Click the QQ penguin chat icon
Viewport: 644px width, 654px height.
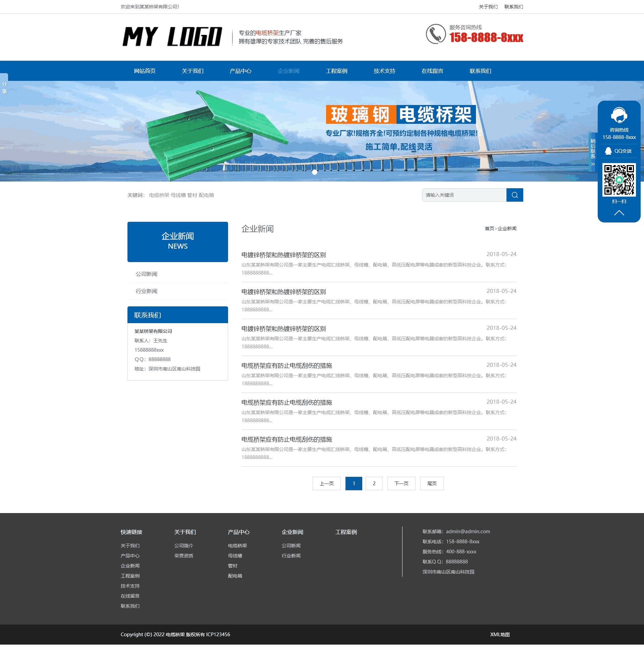[608, 151]
